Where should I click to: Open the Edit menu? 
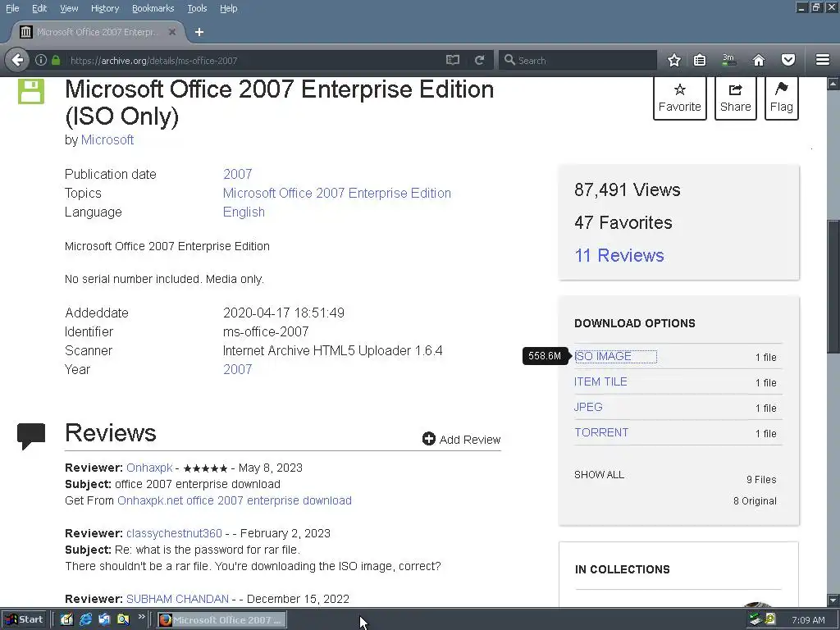39,8
